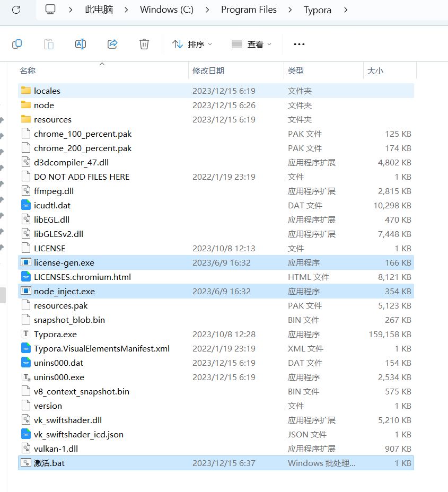
Task: Open the 排序 sort dropdown
Action: tap(192, 44)
